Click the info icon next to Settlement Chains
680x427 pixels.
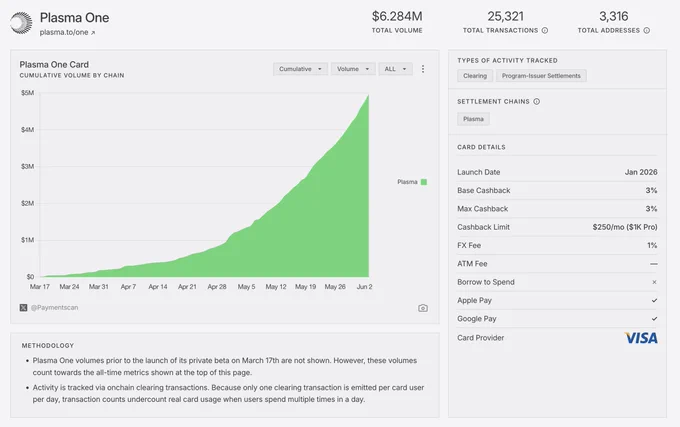pos(536,101)
